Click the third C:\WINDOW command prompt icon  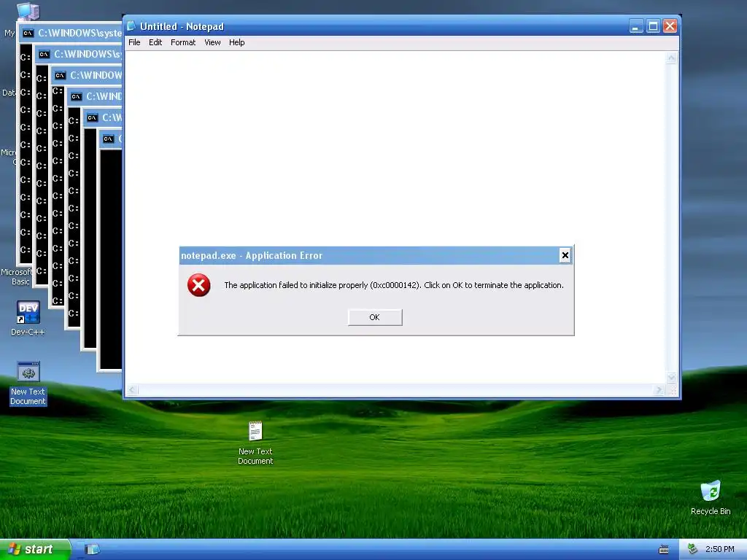pyautogui.click(x=60, y=75)
